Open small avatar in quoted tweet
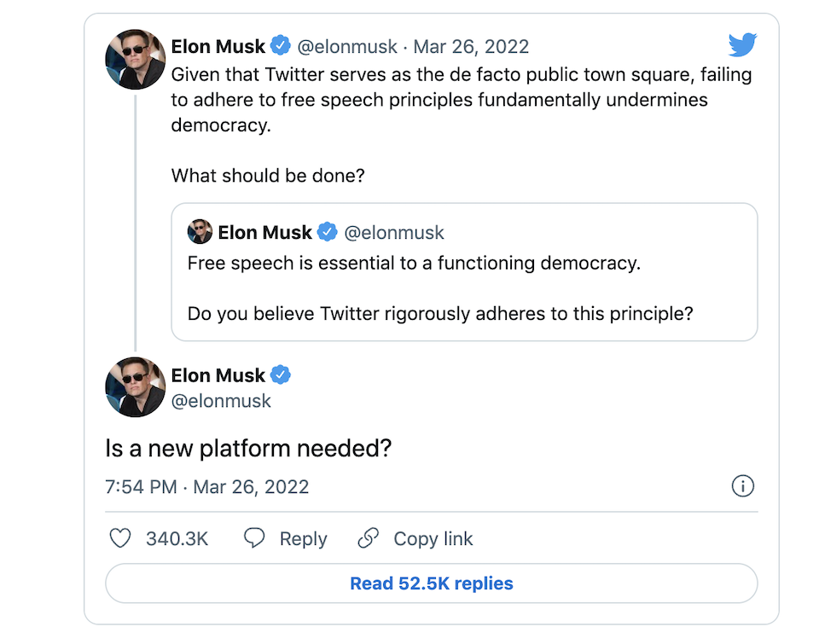Screen dimensions: 819x644 click(x=200, y=232)
